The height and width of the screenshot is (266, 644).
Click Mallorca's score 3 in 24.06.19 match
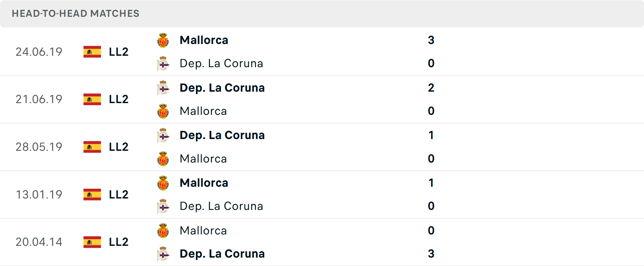pos(431,40)
